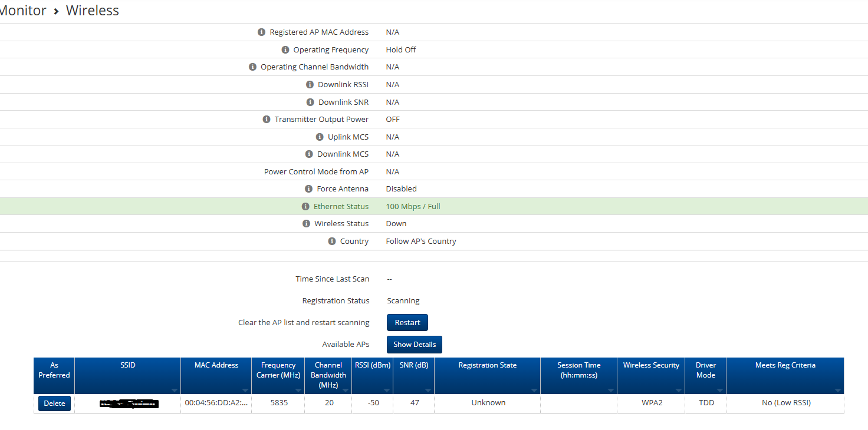Click info icon next to Force Antenna

[x=308, y=189]
